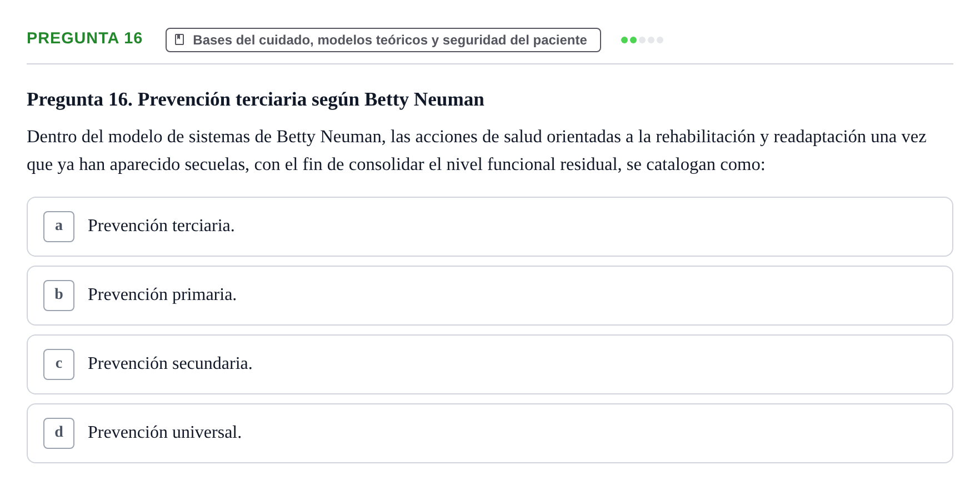
Task: Click the book icon in category tag
Action: tap(179, 39)
